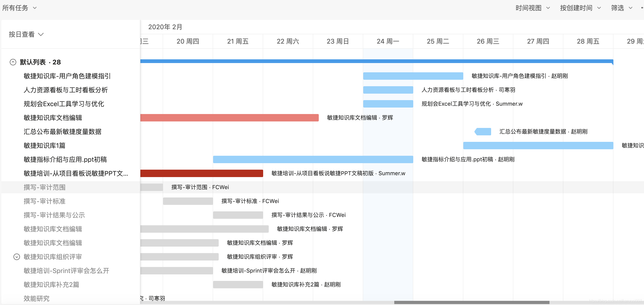Screen dimensions: 644x305
Task: Open the completed task 撰写-审计范围
Action: (44, 187)
